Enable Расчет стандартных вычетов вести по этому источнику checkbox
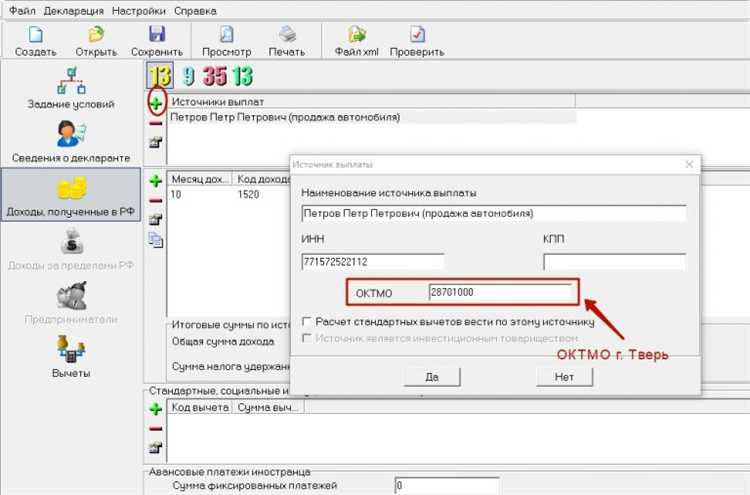Screen dimensions: 750x495 pyautogui.click(x=307, y=322)
